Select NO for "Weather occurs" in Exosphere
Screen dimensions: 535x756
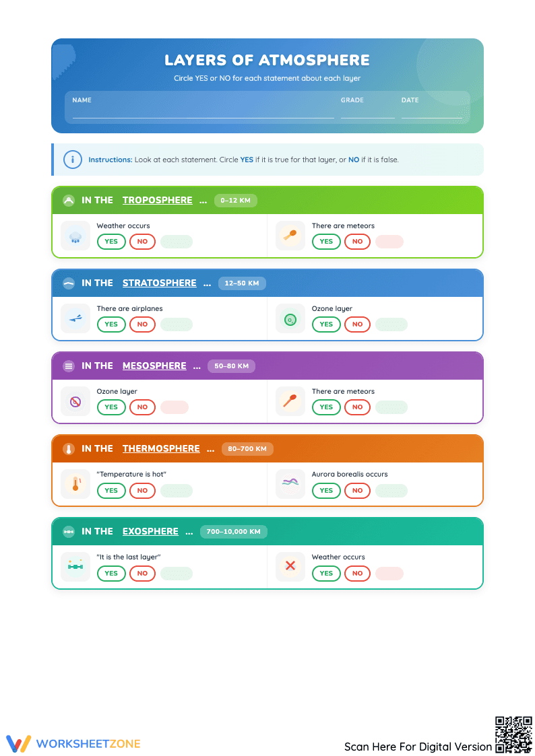(x=358, y=574)
